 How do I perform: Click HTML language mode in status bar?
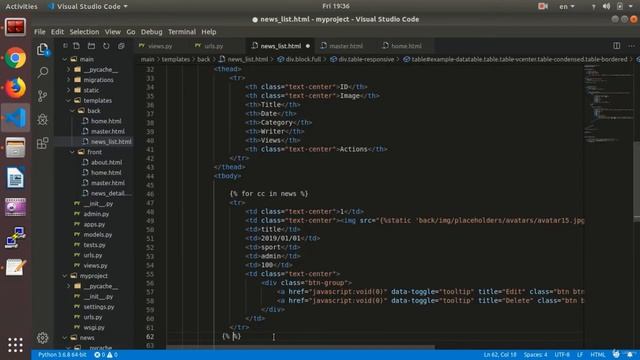pyautogui.click(x=598, y=355)
